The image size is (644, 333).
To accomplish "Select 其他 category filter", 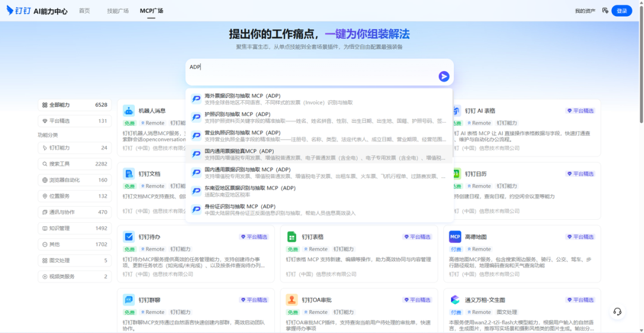I will tap(75, 244).
